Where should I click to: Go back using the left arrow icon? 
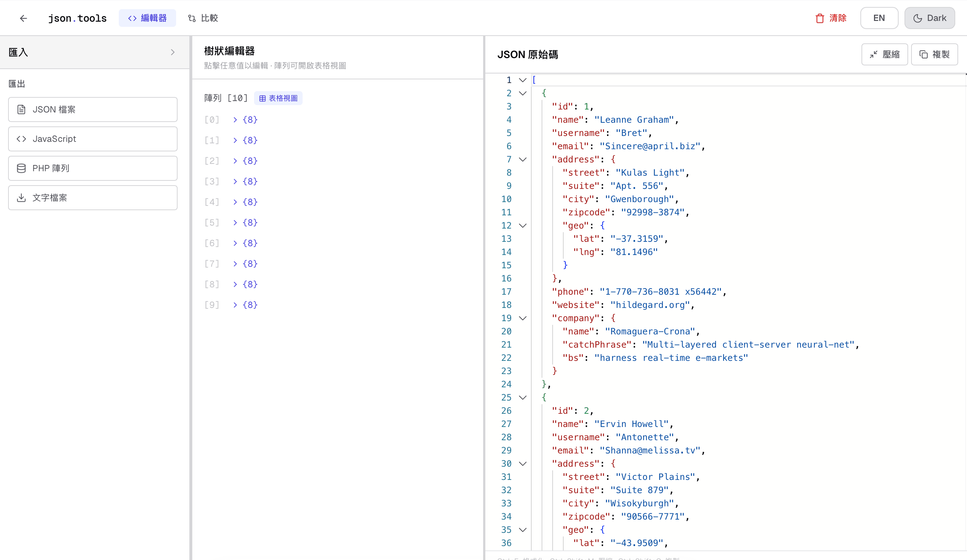24,18
